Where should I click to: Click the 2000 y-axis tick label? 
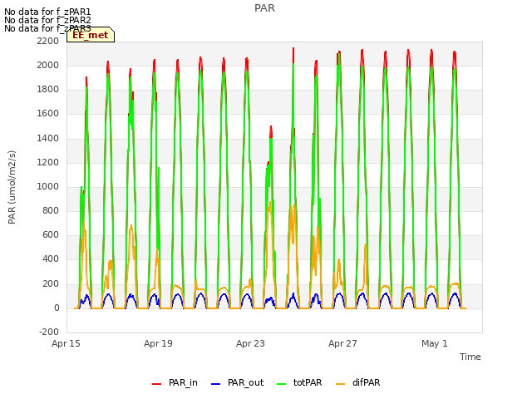click(x=48, y=65)
